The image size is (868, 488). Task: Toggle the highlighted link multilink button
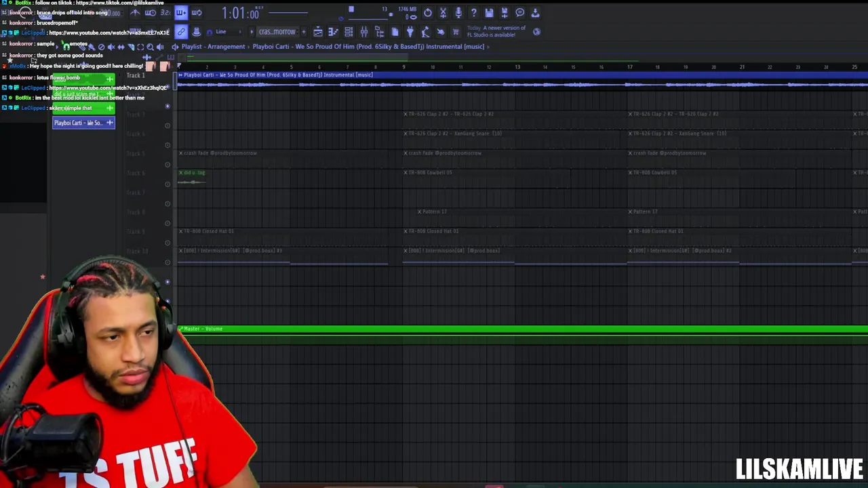[x=181, y=32]
